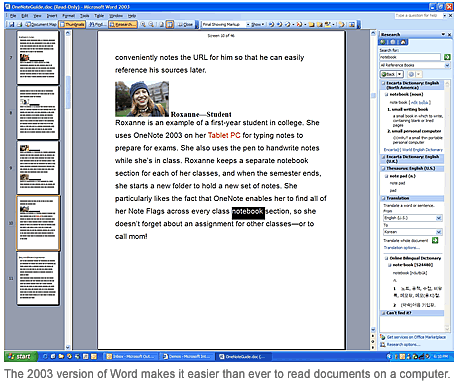Open the Back button dropdown arrow

click(x=400, y=74)
